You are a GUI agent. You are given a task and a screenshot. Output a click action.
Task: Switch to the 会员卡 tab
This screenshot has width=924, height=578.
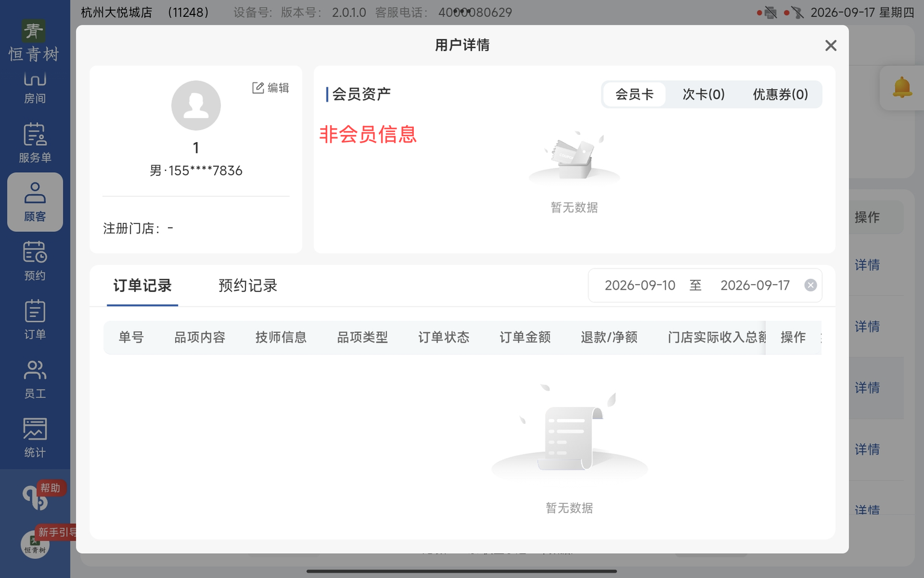[635, 95]
